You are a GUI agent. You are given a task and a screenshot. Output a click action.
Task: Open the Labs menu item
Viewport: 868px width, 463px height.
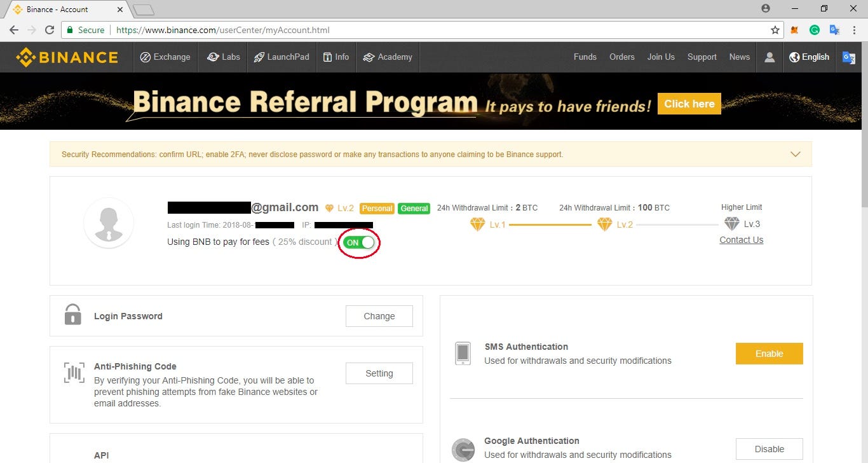point(224,57)
